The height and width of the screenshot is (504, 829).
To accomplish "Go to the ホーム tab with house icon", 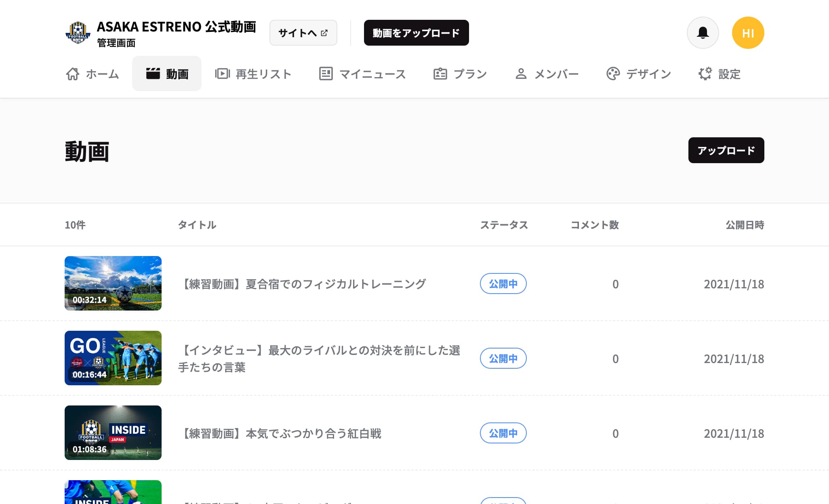I will (93, 74).
